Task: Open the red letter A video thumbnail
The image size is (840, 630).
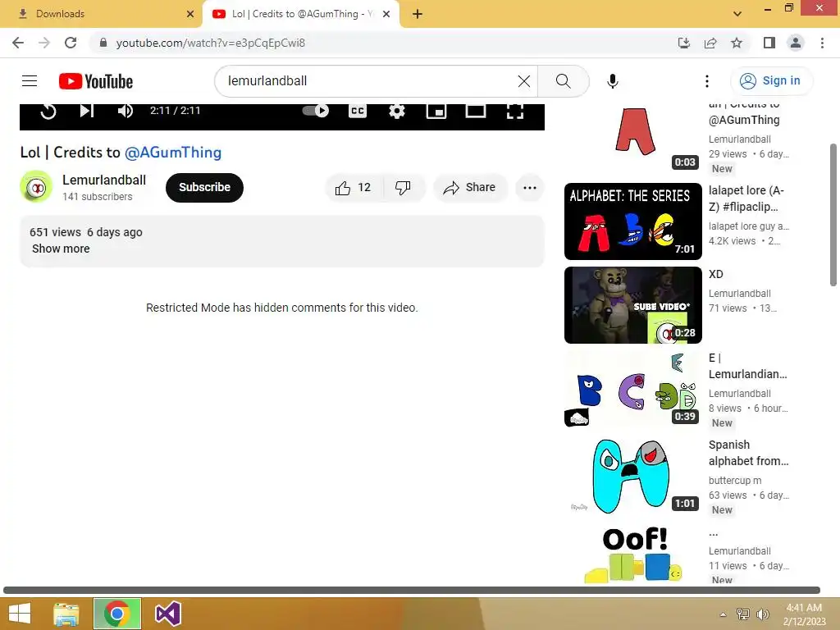Action: [x=633, y=136]
